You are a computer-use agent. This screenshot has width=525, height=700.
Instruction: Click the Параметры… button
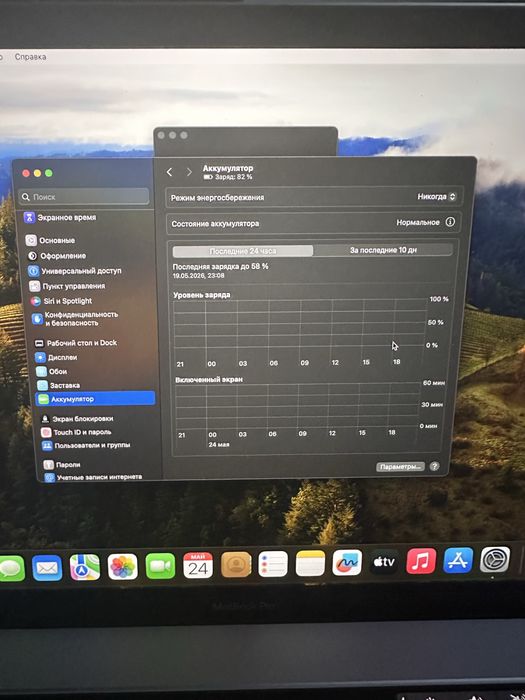click(400, 467)
